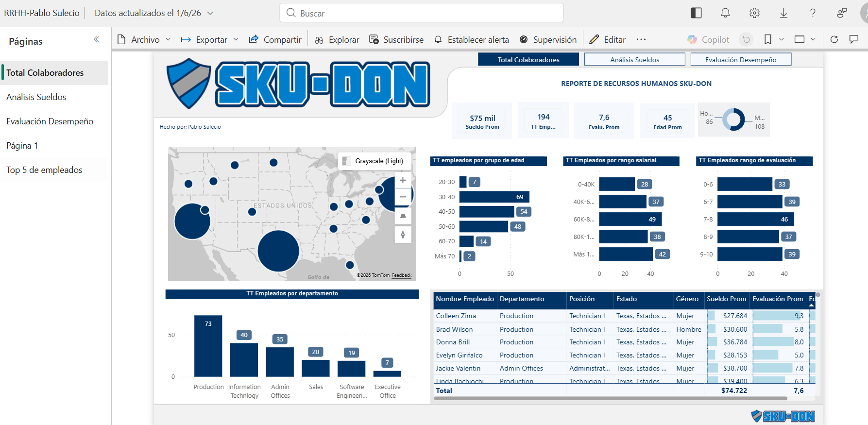Click the share people icon in header
Viewport: 868px width, 425px height.
pyautogui.click(x=842, y=13)
